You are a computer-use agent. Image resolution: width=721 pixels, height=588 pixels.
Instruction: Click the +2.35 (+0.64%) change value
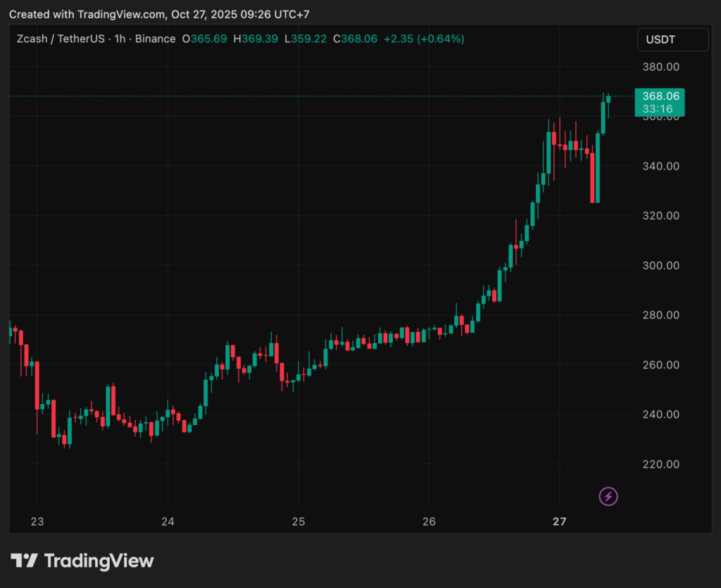[x=423, y=39]
